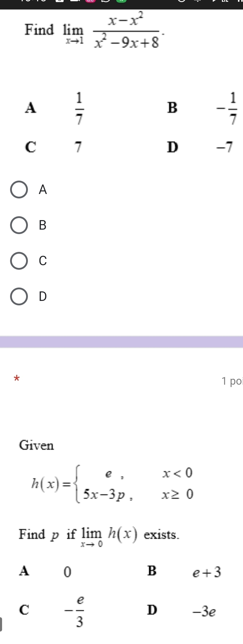Click the red required asterisk
The width and height of the screenshot is (243, 644).
pos(17,370)
